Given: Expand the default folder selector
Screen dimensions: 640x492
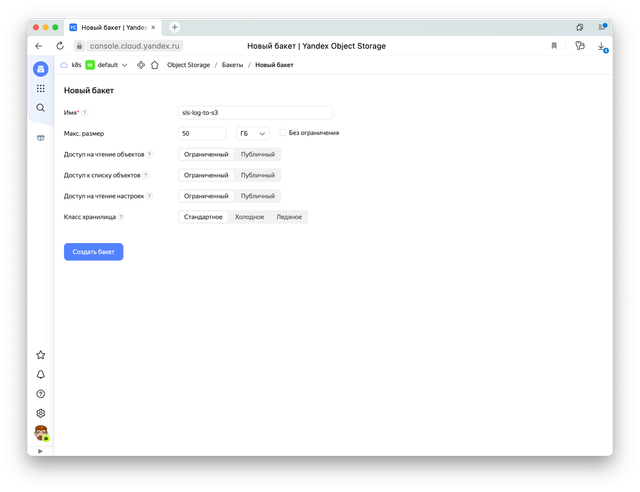Looking at the screenshot, I should [x=124, y=65].
